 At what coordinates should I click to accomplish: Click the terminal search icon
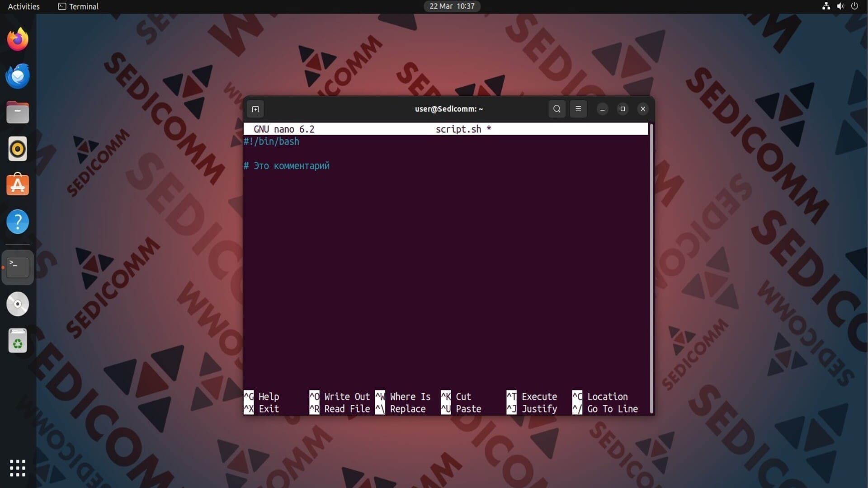[x=557, y=109]
